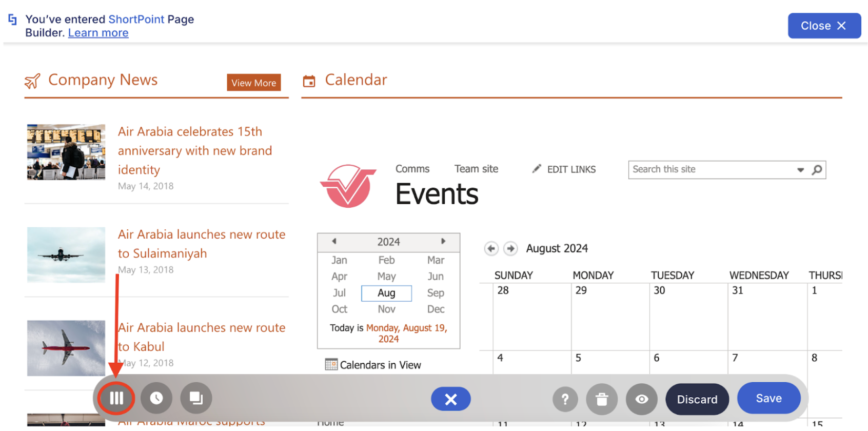Click the View More button for Company News
Viewport: 868px width, 431px height.
(254, 83)
